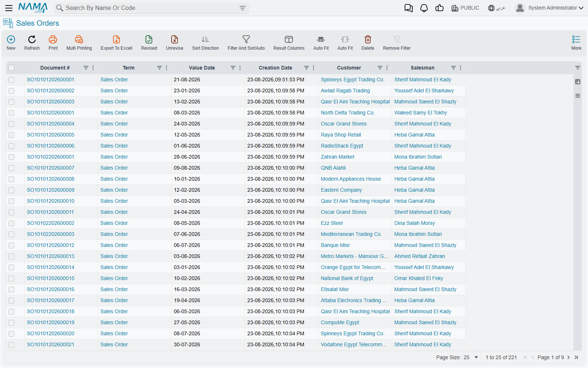Open the Customer column filter
Screen dimensions: 588x368
click(x=380, y=68)
